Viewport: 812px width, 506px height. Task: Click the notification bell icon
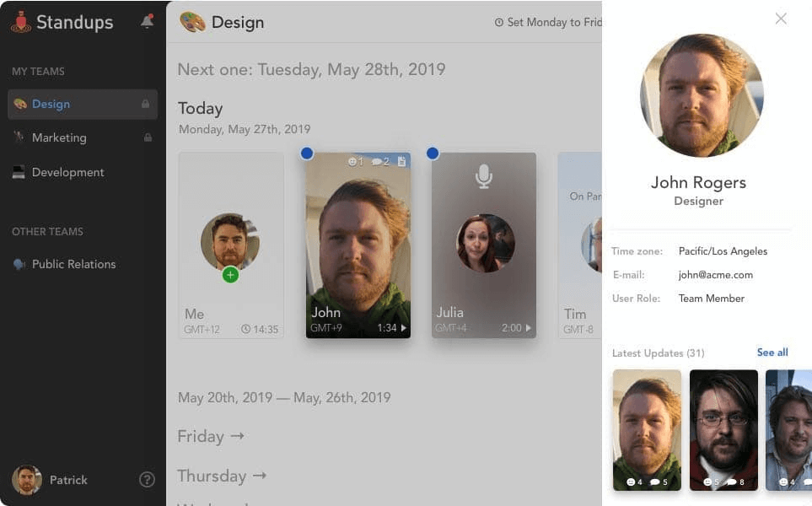coord(147,22)
